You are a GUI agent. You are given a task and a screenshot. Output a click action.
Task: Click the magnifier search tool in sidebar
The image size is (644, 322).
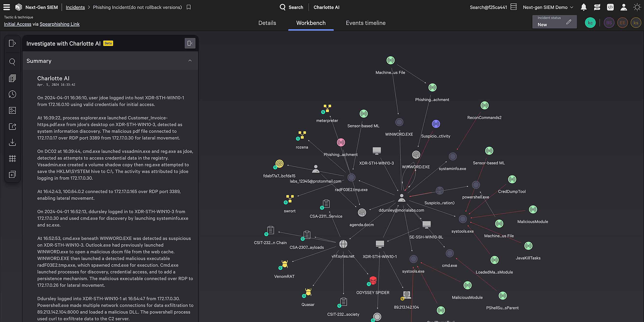12,62
